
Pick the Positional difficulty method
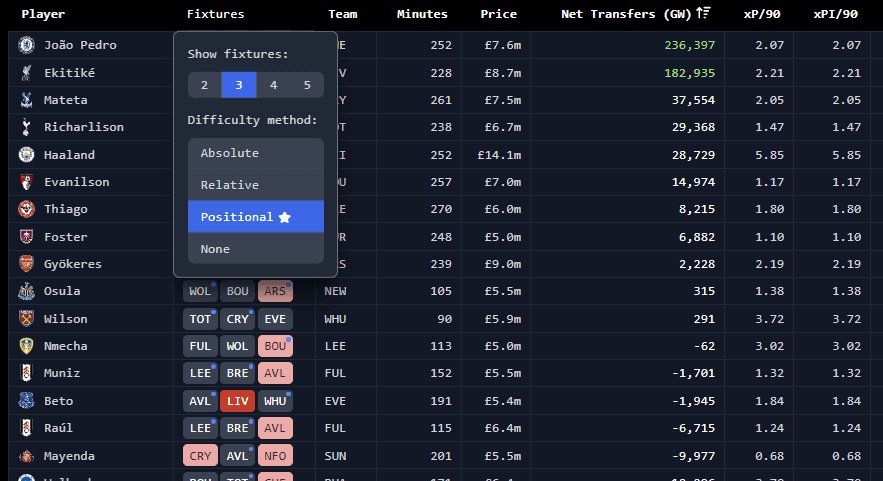pos(256,217)
